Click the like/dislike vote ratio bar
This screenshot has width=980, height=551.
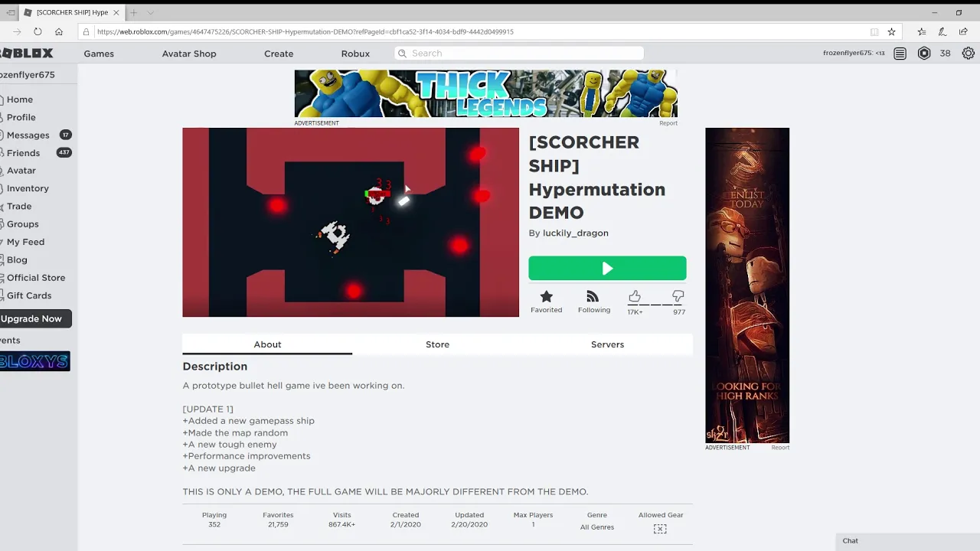(656, 305)
